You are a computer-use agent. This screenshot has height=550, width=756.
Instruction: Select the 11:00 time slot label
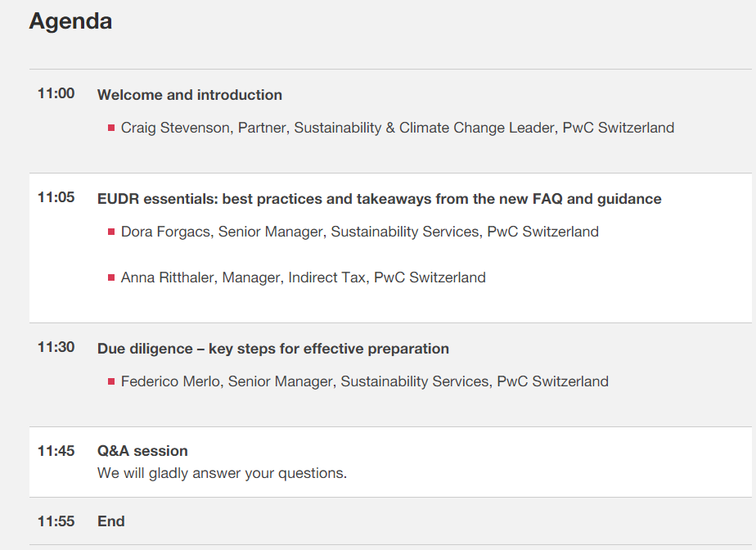click(56, 93)
